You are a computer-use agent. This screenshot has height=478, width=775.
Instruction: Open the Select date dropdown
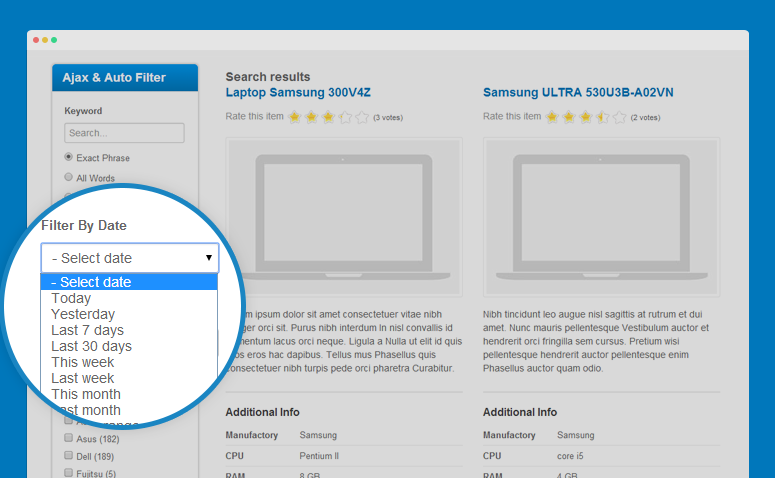pos(130,258)
